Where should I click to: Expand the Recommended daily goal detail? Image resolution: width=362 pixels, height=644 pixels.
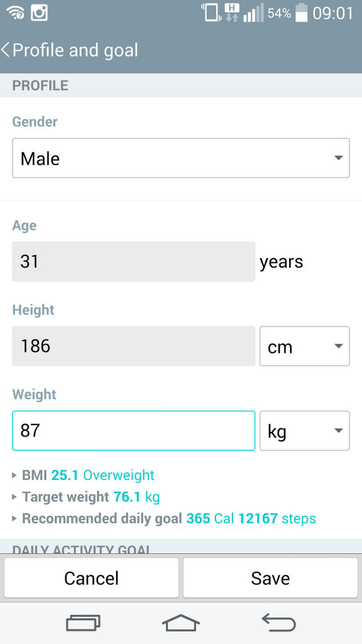(x=164, y=518)
